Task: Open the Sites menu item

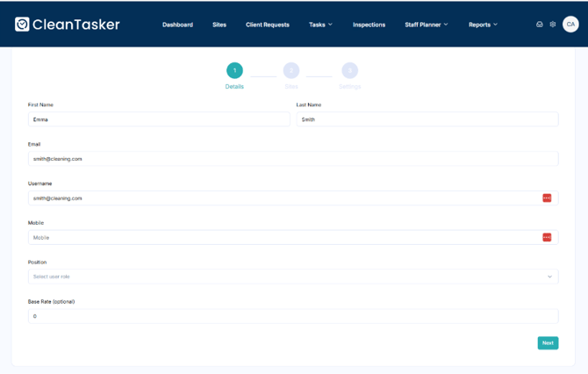Action: click(219, 25)
